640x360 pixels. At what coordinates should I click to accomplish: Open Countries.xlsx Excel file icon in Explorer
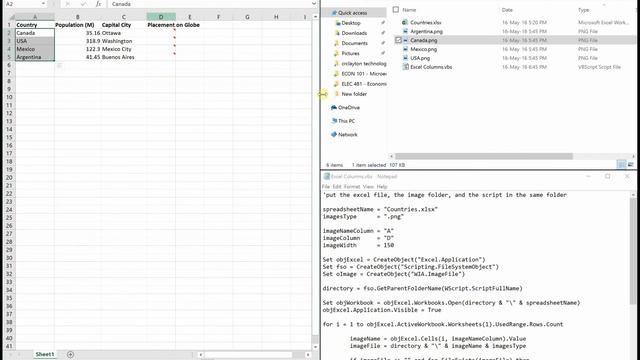[404, 22]
